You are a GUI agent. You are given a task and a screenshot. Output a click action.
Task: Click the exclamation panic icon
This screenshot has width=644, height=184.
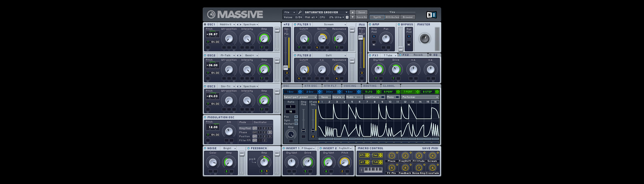[x=347, y=17]
